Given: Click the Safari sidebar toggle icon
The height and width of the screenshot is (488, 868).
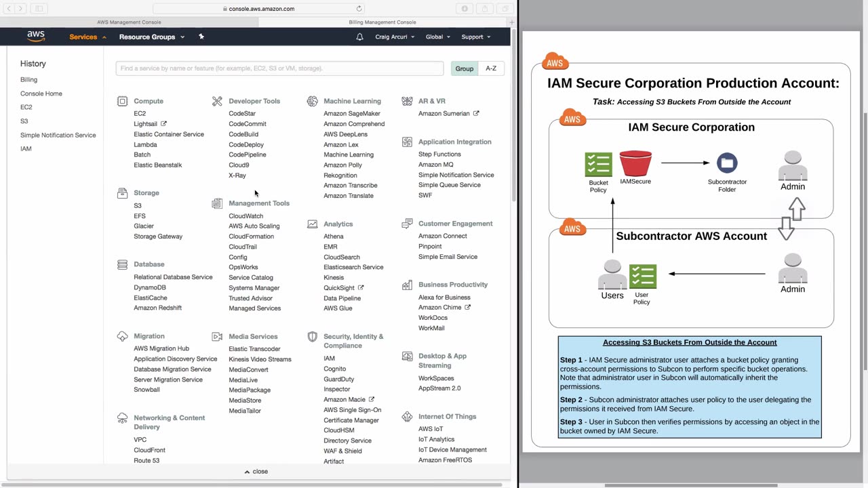Looking at the screenshot, I should point(39,9).
